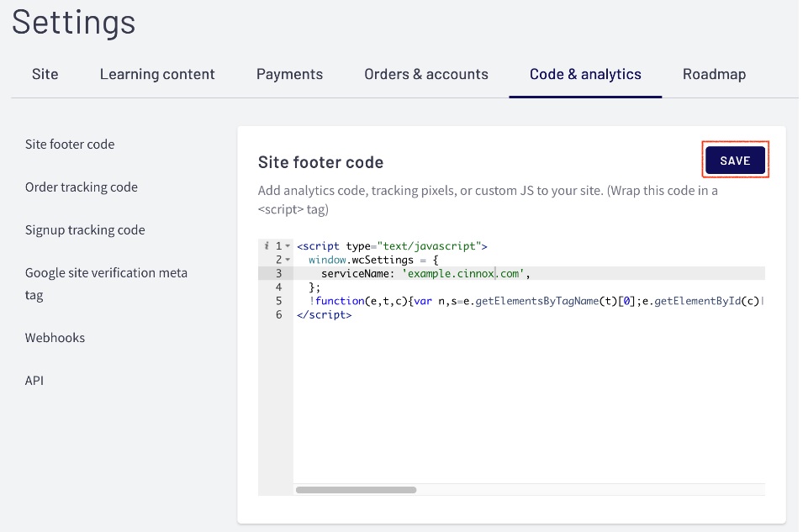Screen dimensions: 803x532
Task: Click the code editor's horizontal scrollbar thumb
Action: tap(356, 489)
